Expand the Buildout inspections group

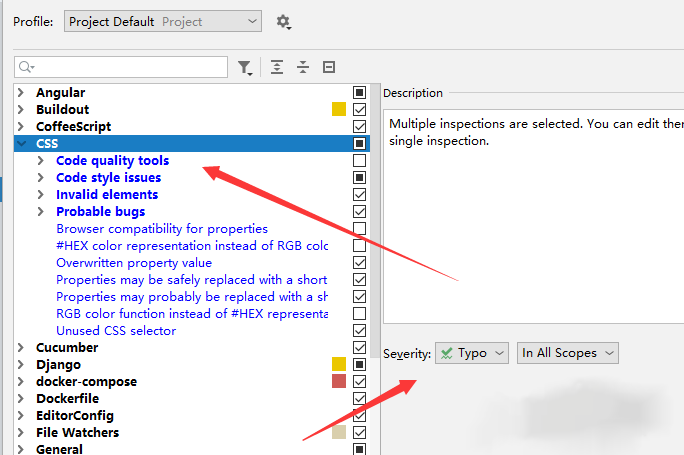21,109
